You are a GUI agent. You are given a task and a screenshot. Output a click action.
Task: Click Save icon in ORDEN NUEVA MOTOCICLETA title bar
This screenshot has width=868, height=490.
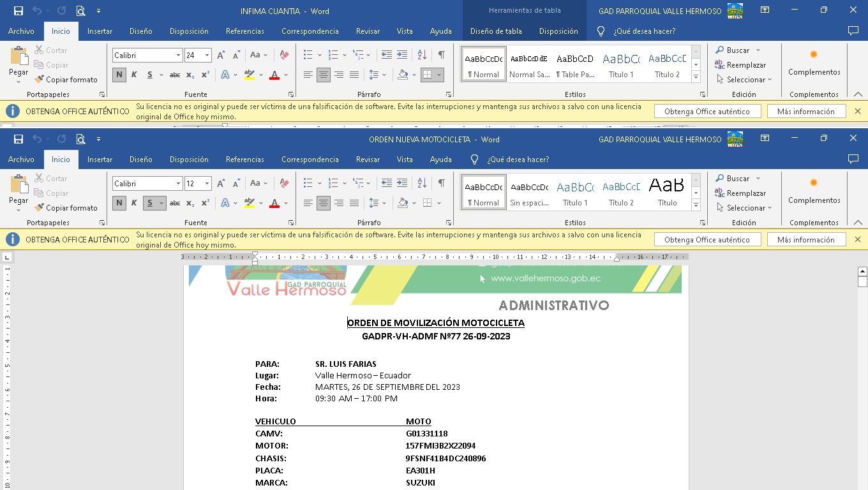[19, 139]
